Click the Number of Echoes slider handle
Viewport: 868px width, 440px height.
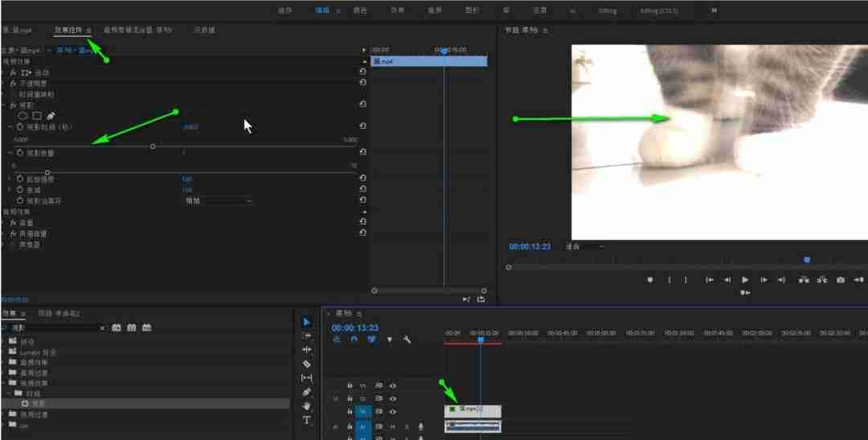tap(47, 172)
